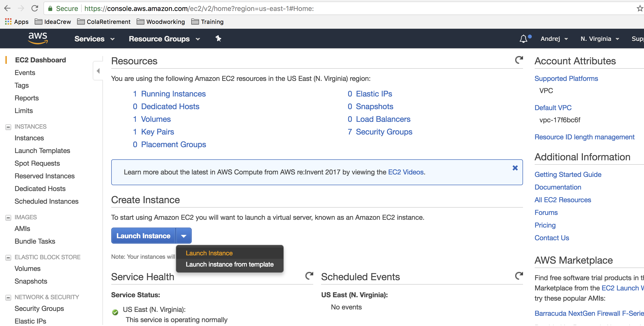Refresh the Resources section
644x326 pixels.
click(x=519, y=60)
